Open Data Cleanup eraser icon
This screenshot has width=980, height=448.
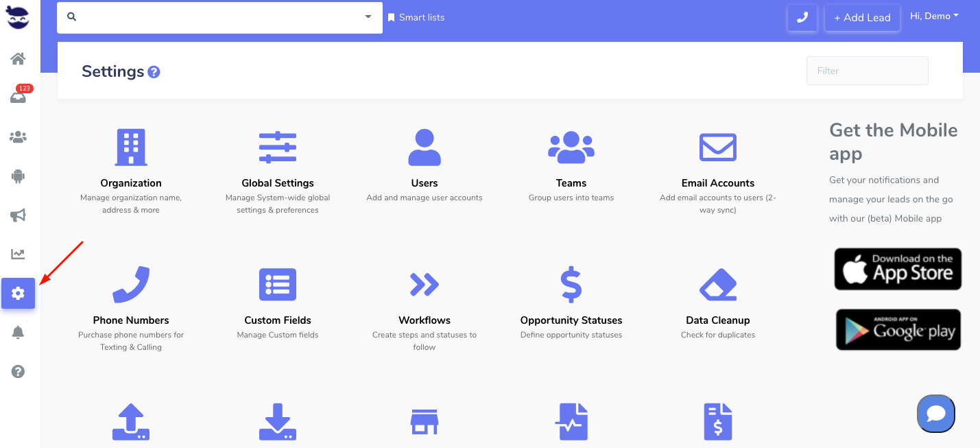tap(717, 284)
